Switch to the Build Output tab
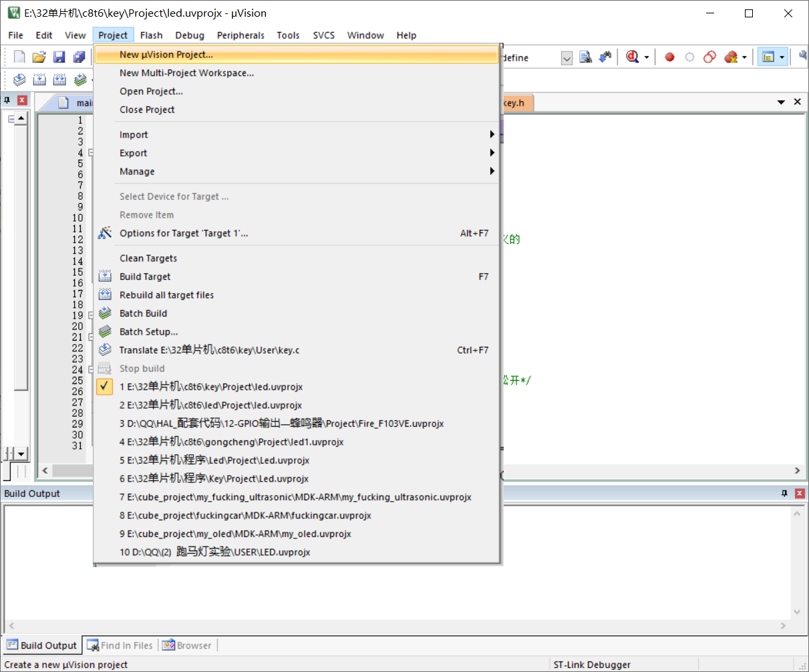The image size is (809, 672). coord(42,645)
